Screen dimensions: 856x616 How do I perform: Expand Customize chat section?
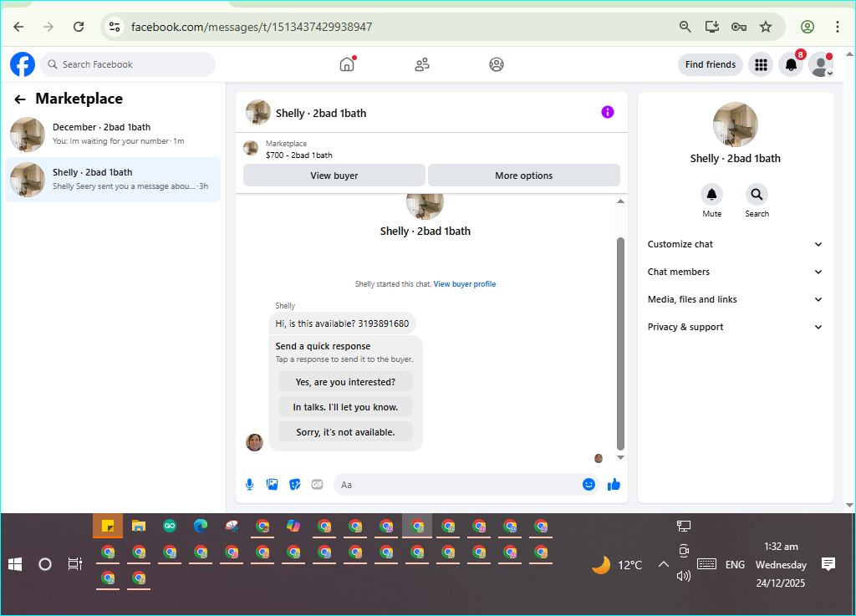click(735, 244)
